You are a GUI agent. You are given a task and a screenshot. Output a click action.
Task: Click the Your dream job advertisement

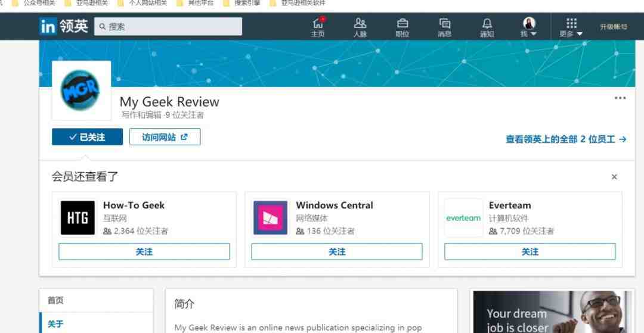(552, 312)
